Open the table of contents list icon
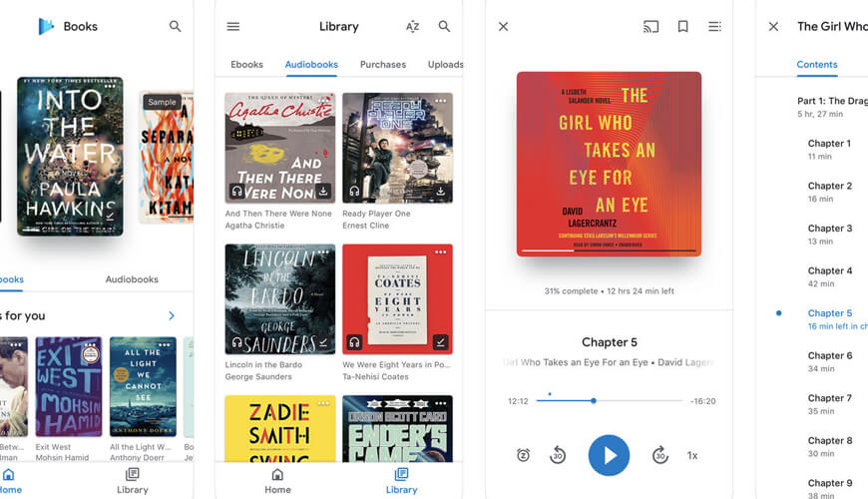This screenshot has height=499, width=868. (714, 26)
